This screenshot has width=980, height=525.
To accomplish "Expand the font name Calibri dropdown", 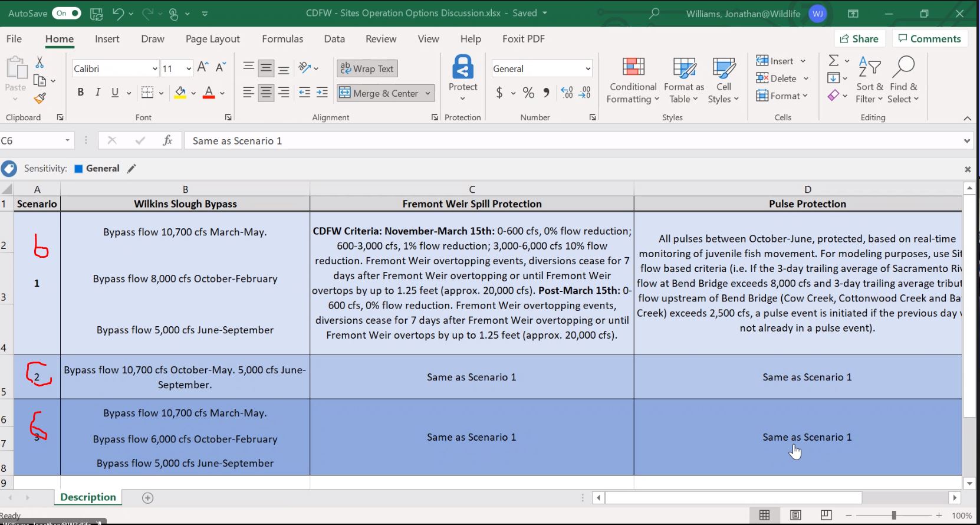I will [154, 69].
